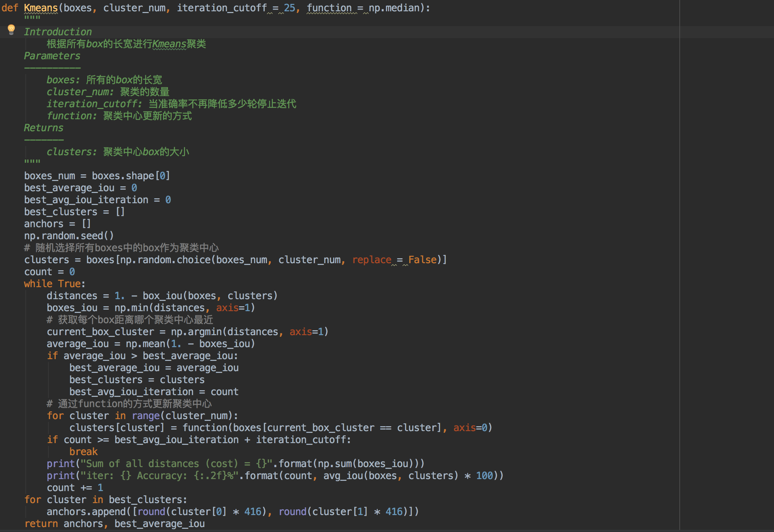The image size is (774, 532).
Task: Click 'best_average_iou = 0' assignment
Action: click(x=81, y=188)
